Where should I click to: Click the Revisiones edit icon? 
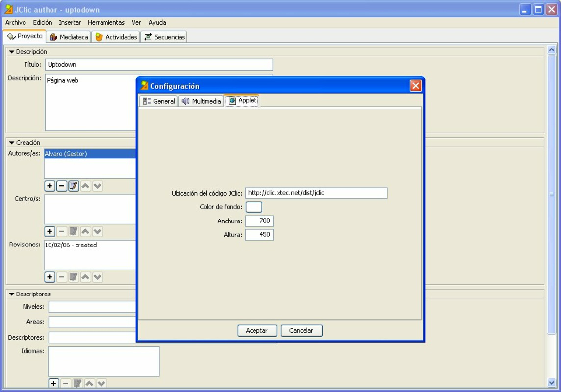click(x=74, y=277)
